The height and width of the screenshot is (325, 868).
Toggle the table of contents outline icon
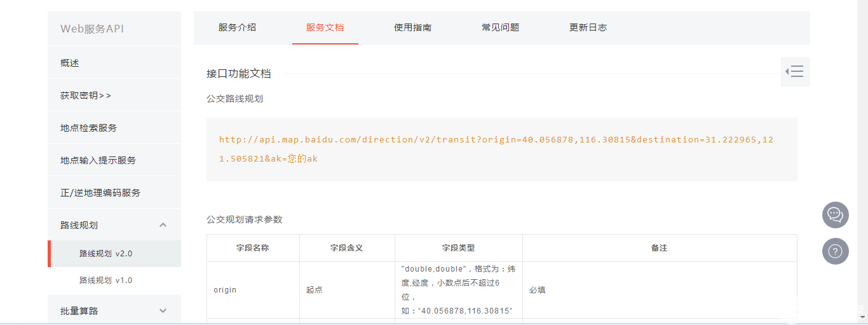[795, 72]
